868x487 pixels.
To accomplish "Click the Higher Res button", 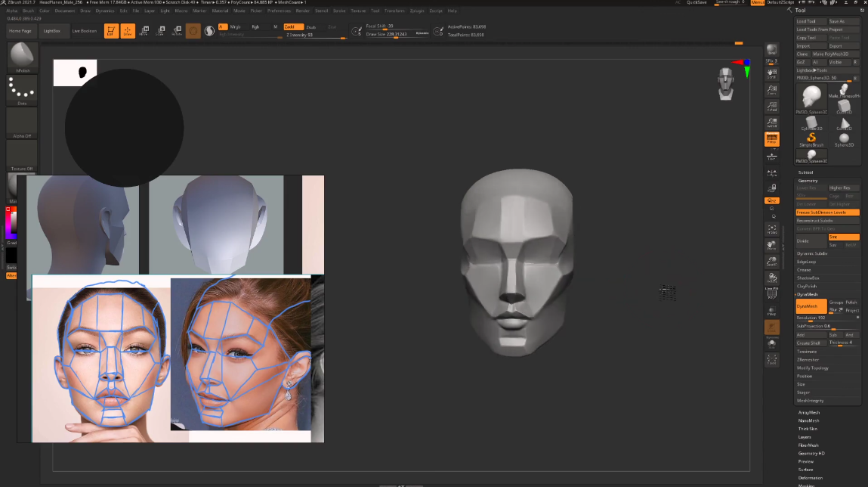I will coord(844,188).
